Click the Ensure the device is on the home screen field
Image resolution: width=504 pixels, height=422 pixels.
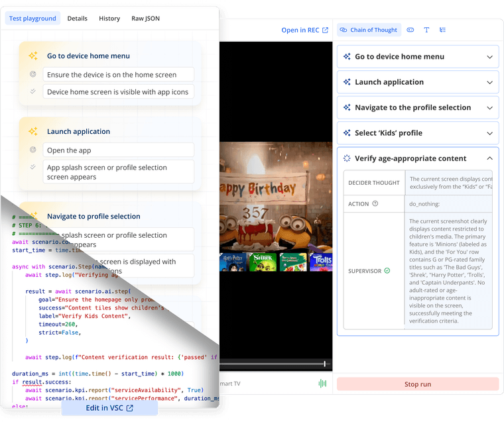(118, 74)
